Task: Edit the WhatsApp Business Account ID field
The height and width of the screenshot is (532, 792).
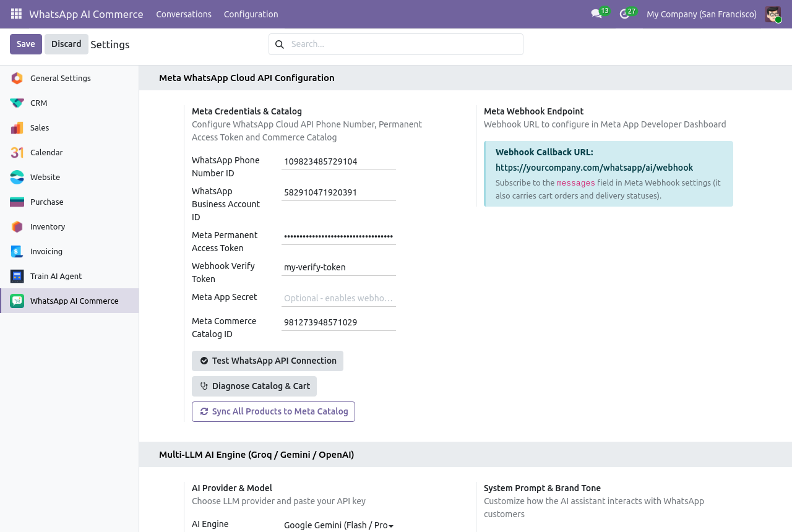Action: point(338,192)
